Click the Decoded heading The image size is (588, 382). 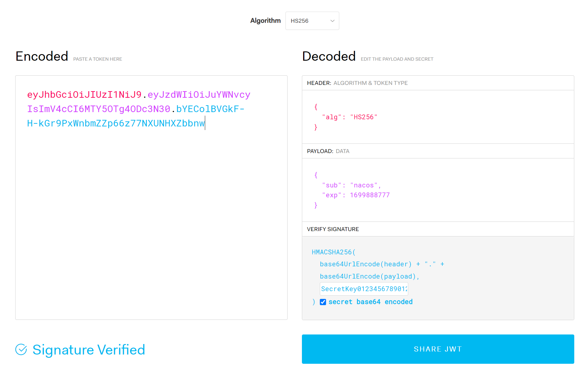pyautogui.click(x=328, y=56)
